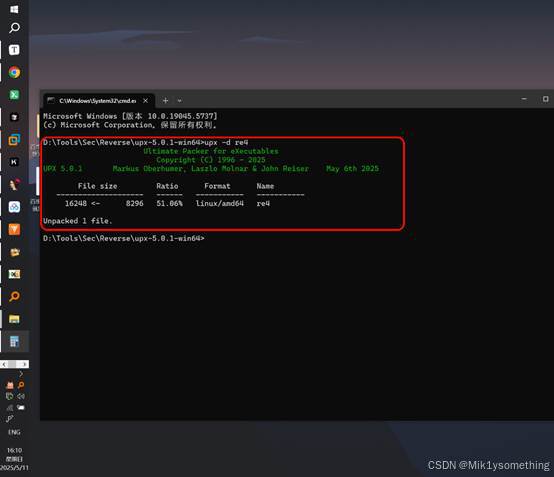Click 'Format' column header

[x=217, y=186]
